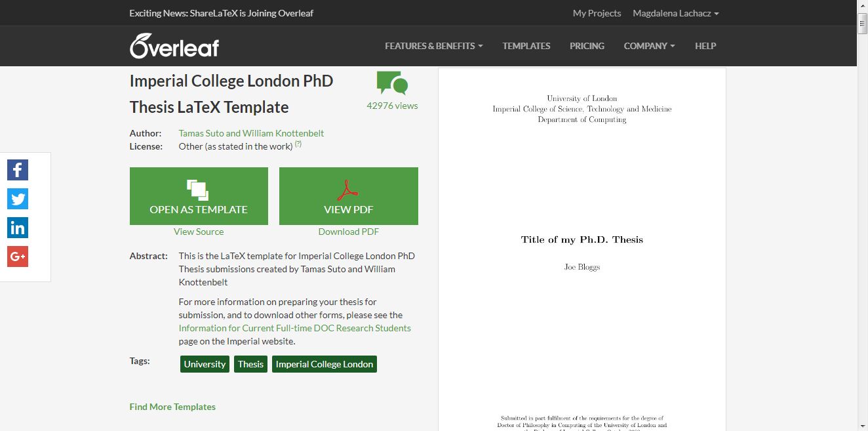Share page on Twitter
Viewport: 868px width, 431px height.
click(x=18, y=199)
